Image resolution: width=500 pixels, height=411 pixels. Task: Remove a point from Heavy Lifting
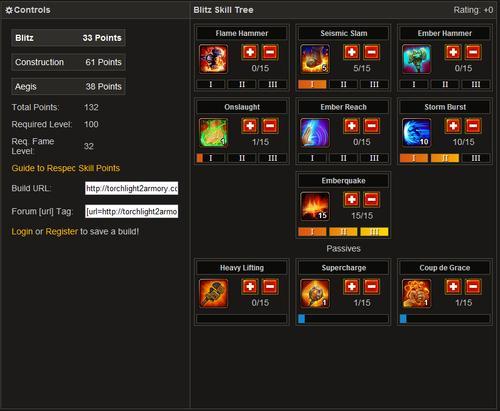click(x=270, y=287)
